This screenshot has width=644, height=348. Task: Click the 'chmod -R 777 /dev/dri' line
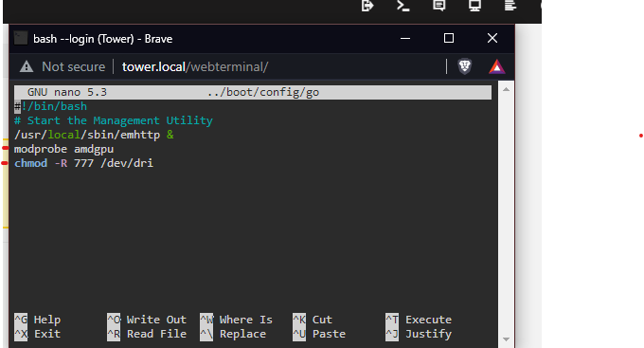[x=83, y=163]
